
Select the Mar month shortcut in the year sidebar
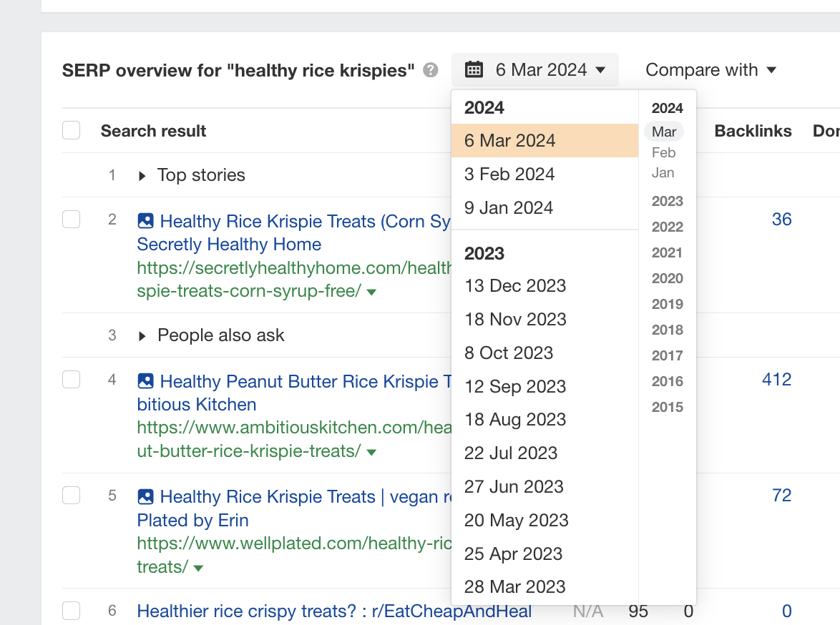(664, 132)
